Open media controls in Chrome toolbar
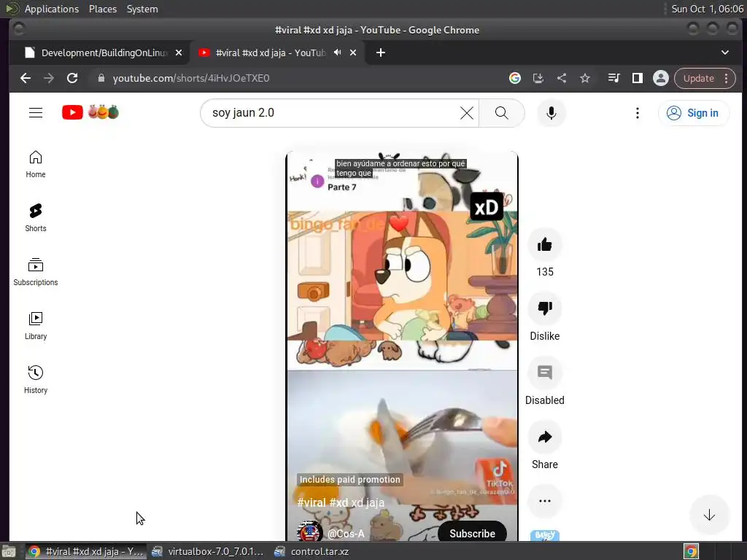The height and width of the screenshot is (560, 747). coord(614,78)
